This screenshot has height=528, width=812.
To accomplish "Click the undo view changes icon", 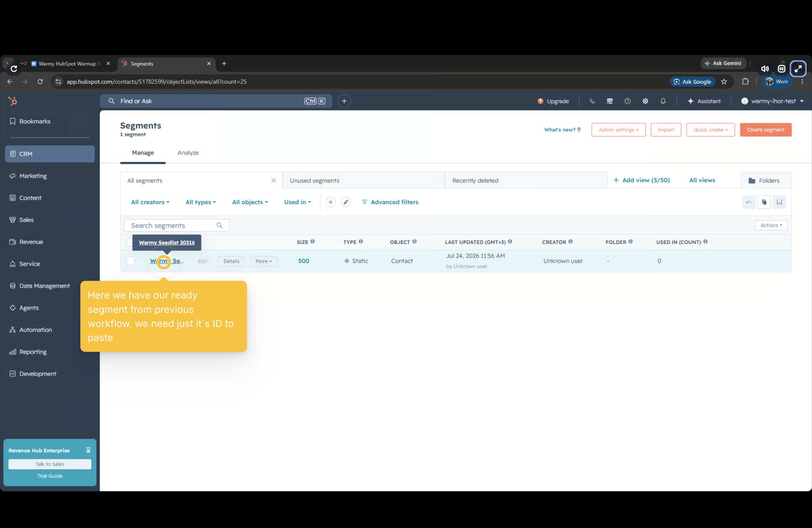I will point(748,202).
